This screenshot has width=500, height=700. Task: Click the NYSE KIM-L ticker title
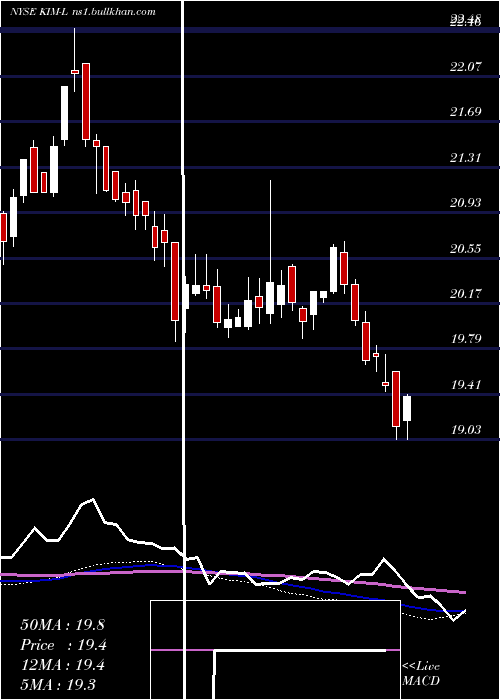[39, 12]
